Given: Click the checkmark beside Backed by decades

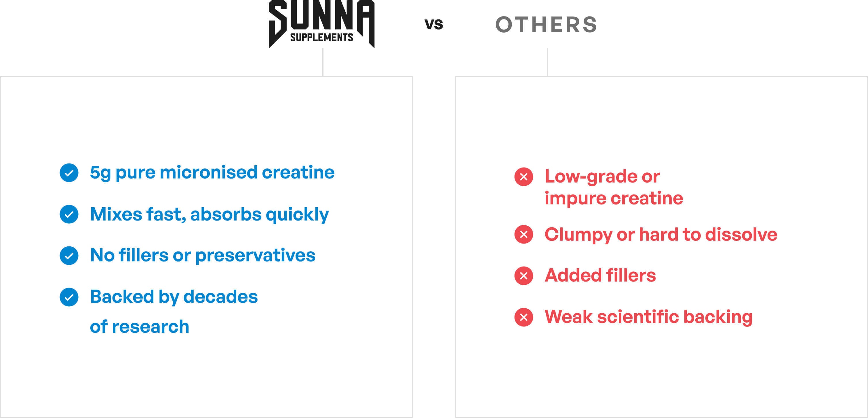Looking at the screenshot, I should pos(69,297).
